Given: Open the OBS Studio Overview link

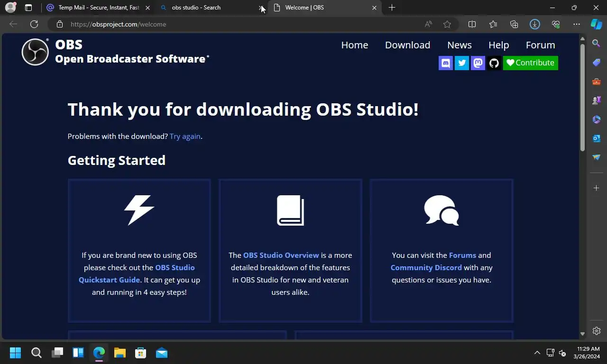Looking at the screenshot, I should tap(281, 255).
